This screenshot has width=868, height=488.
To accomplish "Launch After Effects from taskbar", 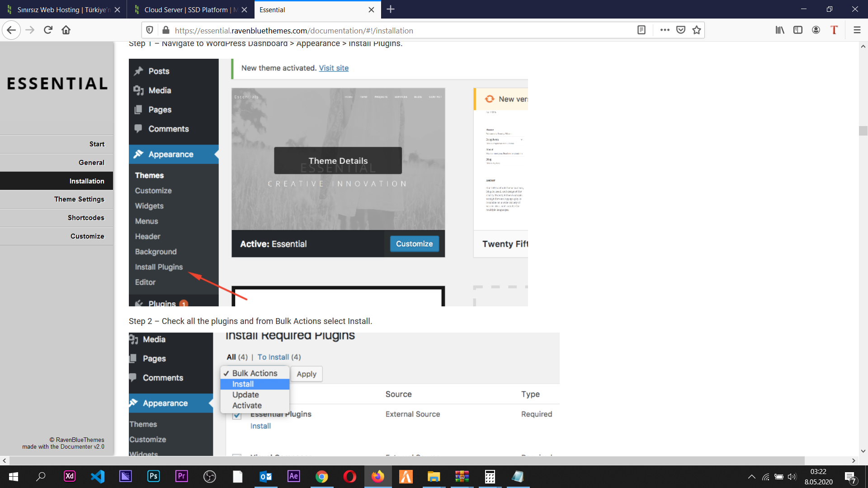I will tap(294, 476).
